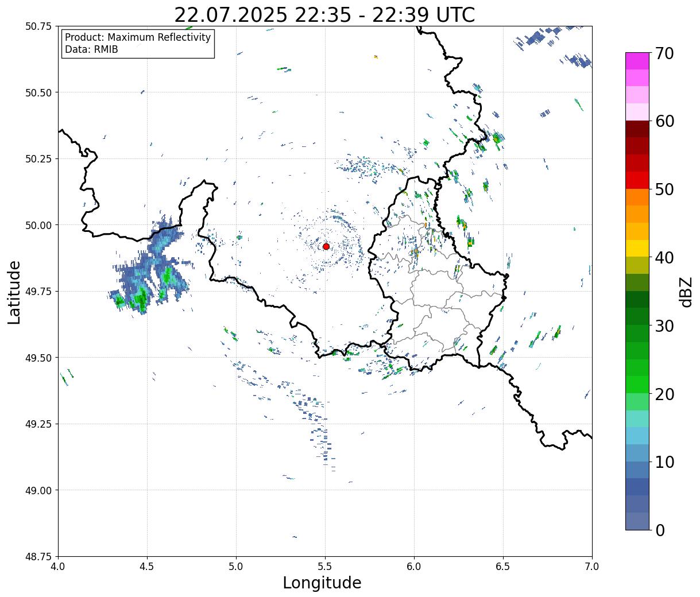Pick the magenta top colorbar swatch

[637, 61]
